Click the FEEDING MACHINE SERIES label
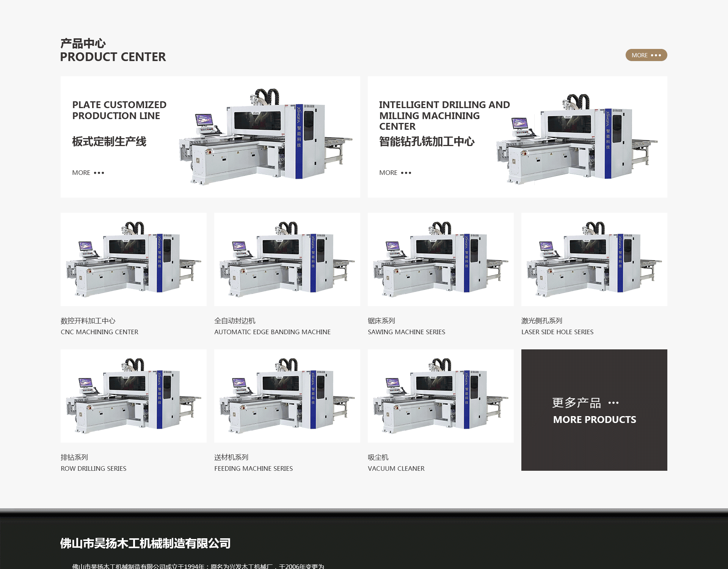Screen dimensions: 728x569 (x=253, y=468)
